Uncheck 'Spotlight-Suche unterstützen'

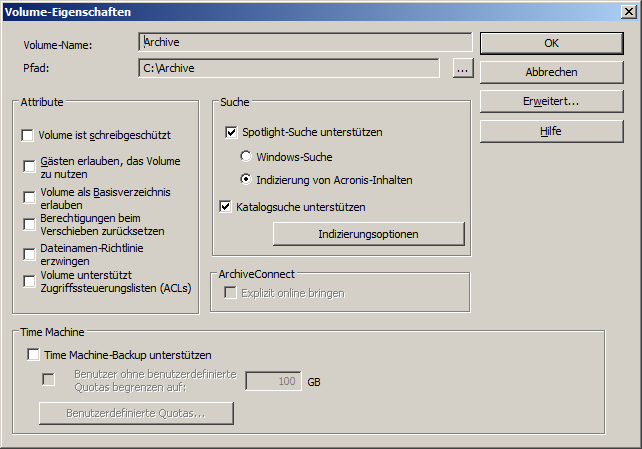tap(232, 132)
